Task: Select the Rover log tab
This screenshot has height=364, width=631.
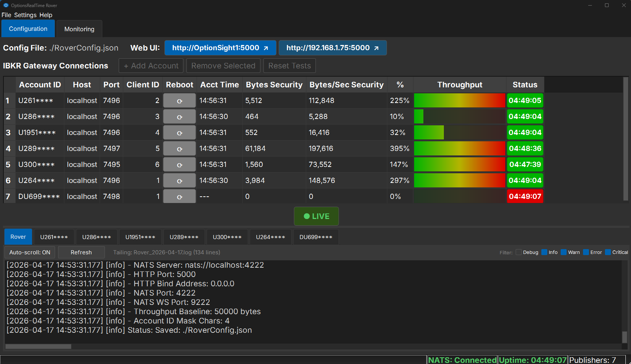Action: (18, 236)
